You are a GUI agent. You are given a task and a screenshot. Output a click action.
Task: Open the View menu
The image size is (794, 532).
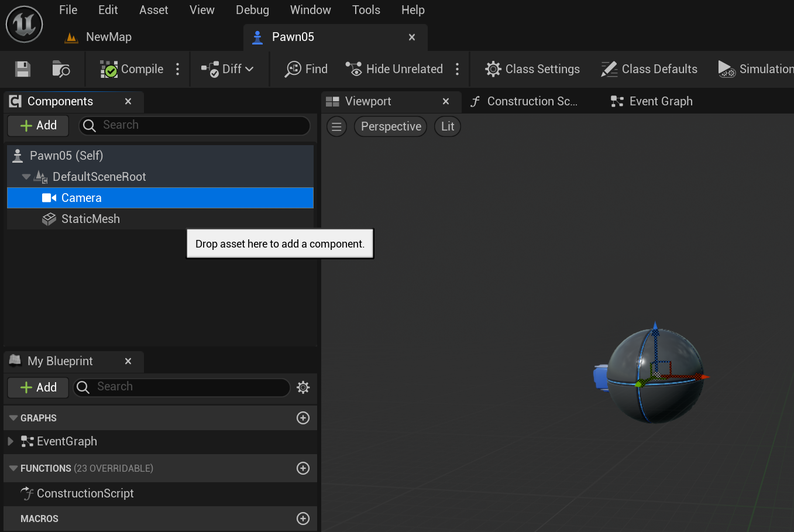click(202, 10)
